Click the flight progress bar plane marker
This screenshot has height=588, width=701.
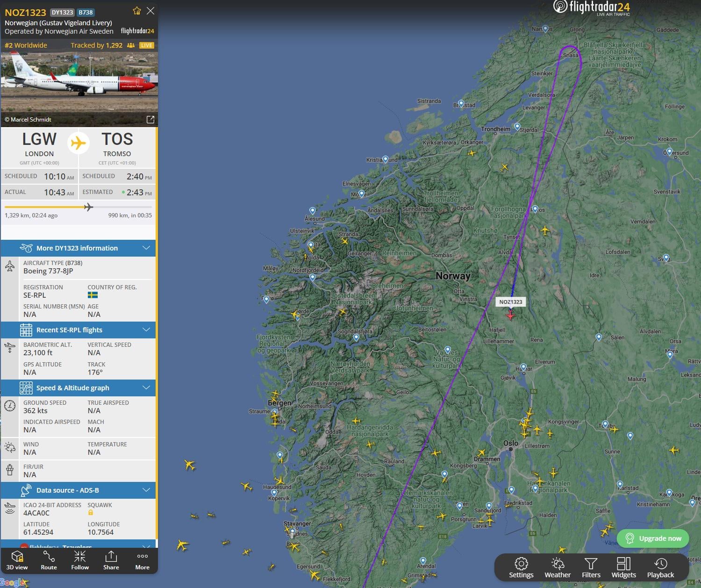pos(88,207)
